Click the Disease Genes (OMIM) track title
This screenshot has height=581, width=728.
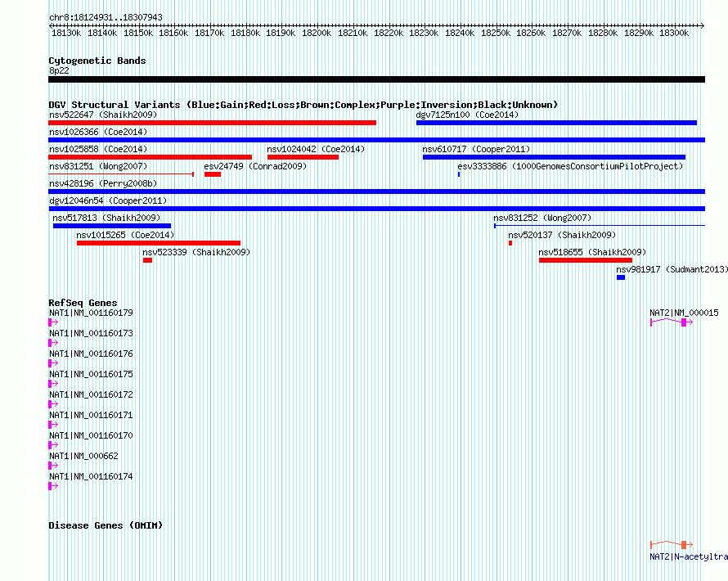(x=106, y=525)
